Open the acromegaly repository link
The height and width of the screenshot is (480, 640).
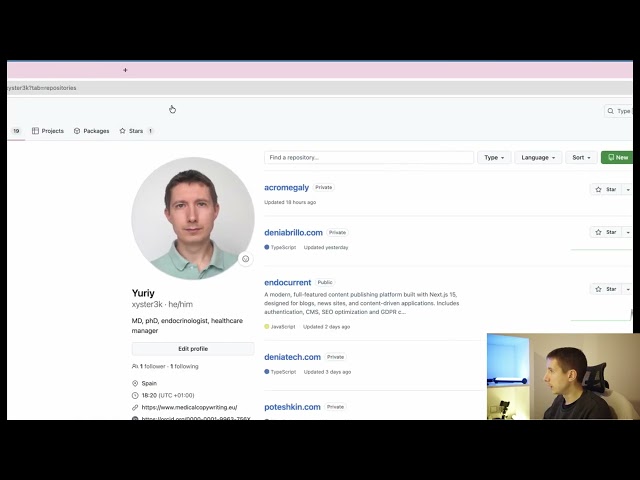tap(287, 188)
